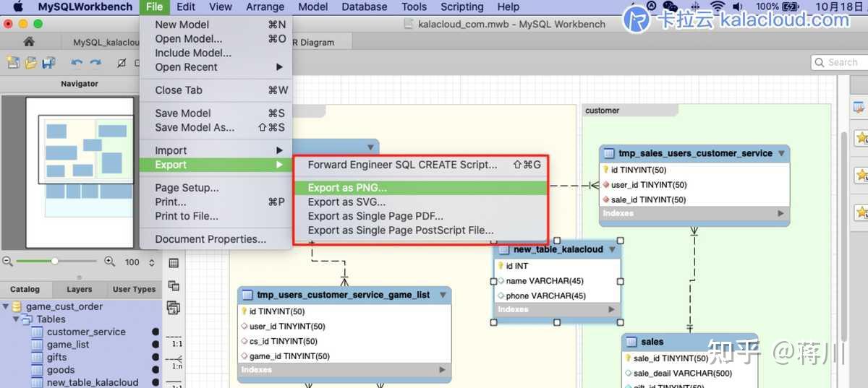Click 'phone VARCHAR(45)' column row
Image resolution: width=868 pixels, height=388 pixels.
557,296
